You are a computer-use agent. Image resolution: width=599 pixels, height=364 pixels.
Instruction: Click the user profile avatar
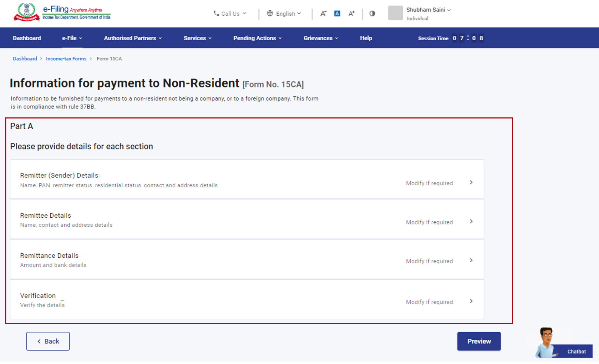pyautogui.click(x=395, y=13)
